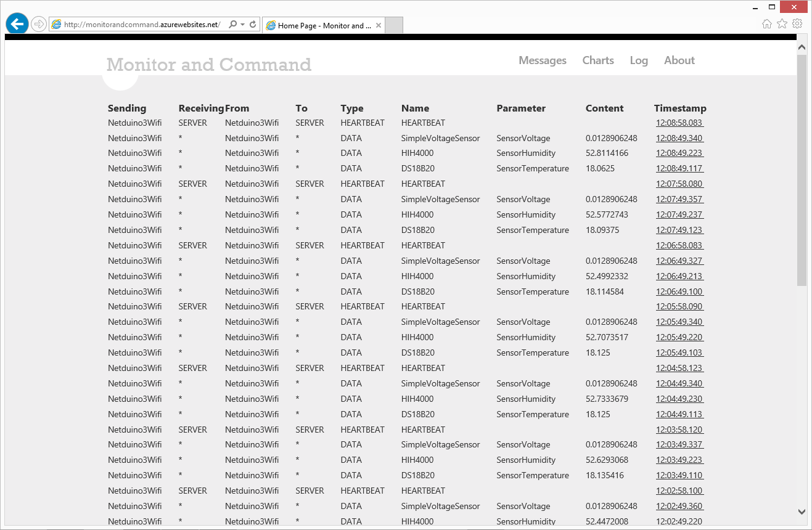Open a new blank tab
The height and width of the screenshot is (530, 812).
[394, 25]
